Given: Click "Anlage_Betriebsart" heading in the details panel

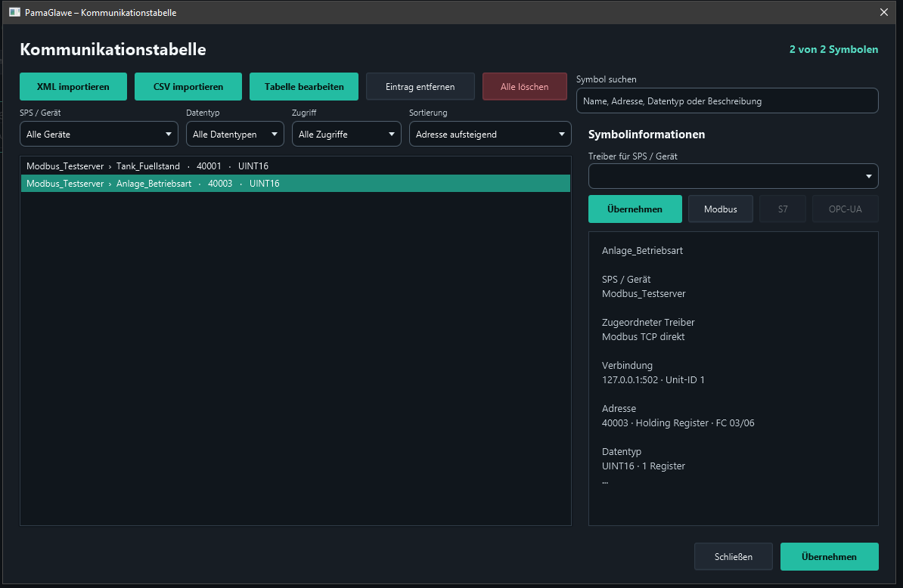Looking at the screenshot, I should [x=642, y=250].
